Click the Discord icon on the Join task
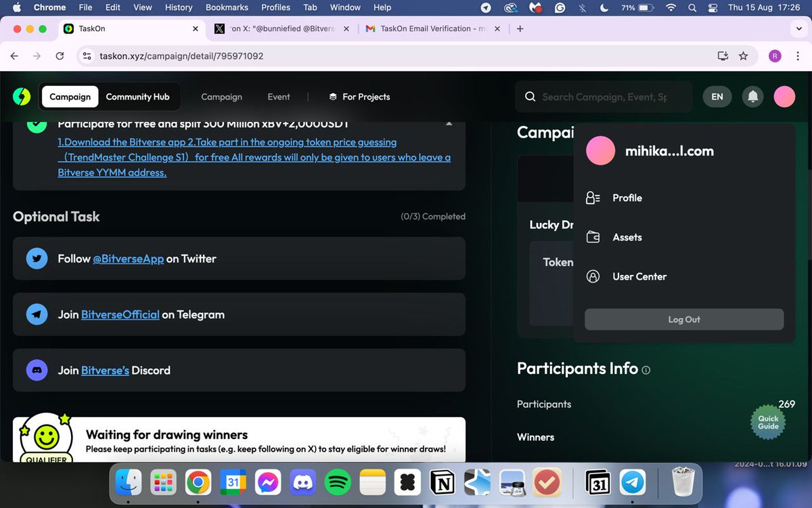The height and width of the screenshot is (508, 812). [x=37, y=371]
